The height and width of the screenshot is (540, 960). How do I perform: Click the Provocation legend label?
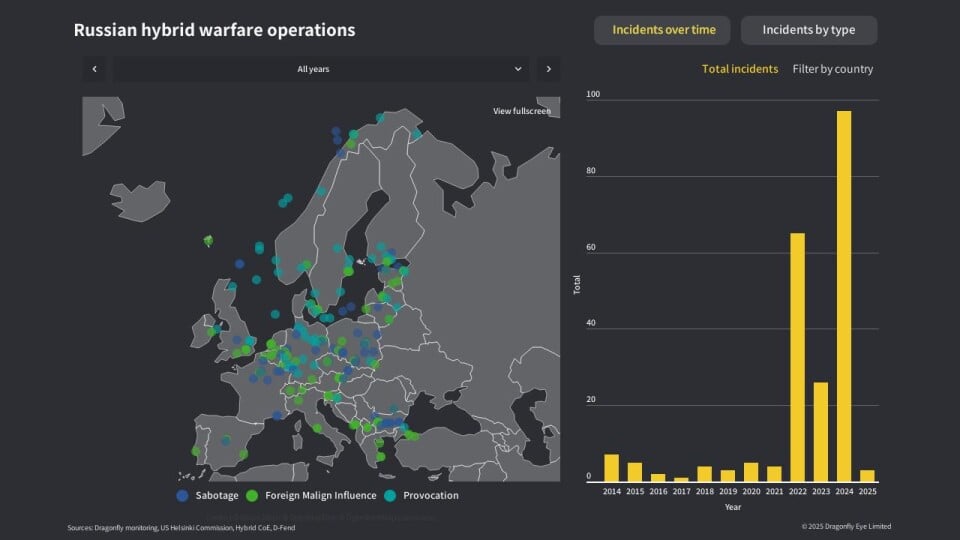430,495
